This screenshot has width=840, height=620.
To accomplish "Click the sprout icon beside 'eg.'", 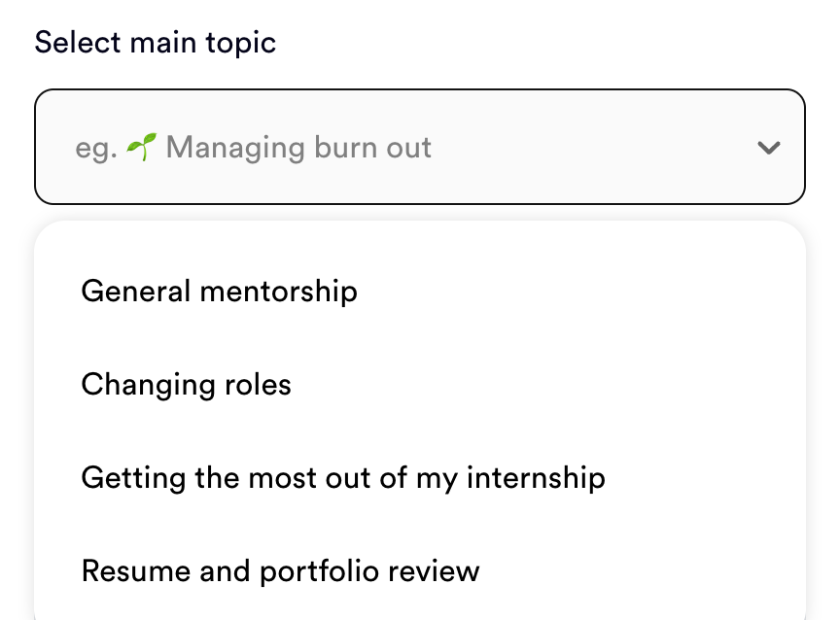I will click(142, 148).
